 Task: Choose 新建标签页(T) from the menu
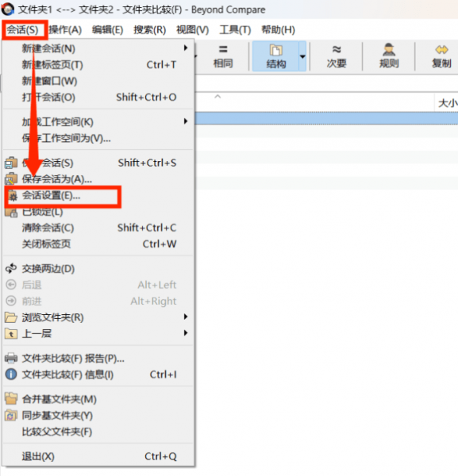[x=98, y=65]
